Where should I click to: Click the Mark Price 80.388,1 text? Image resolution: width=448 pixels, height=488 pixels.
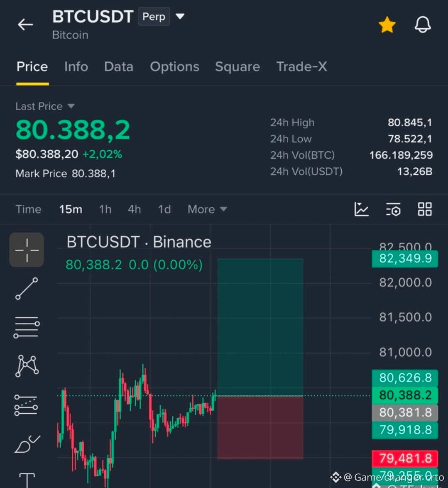[x=65, y=173]
